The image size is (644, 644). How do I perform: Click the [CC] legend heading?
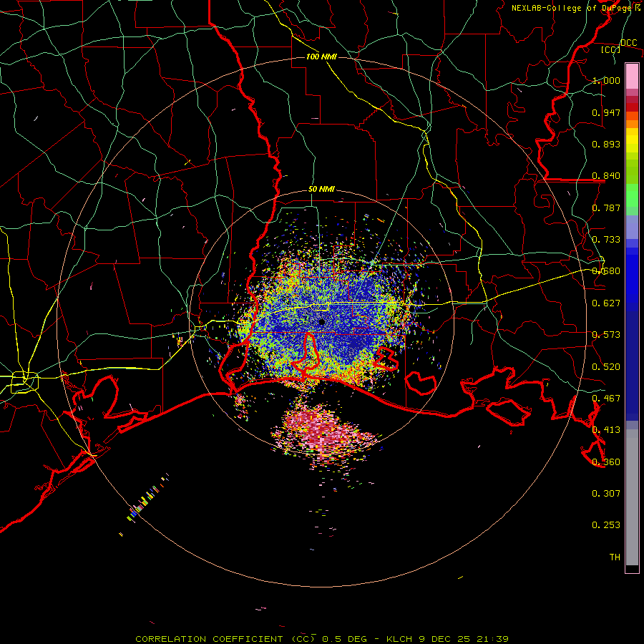(611, 49)
